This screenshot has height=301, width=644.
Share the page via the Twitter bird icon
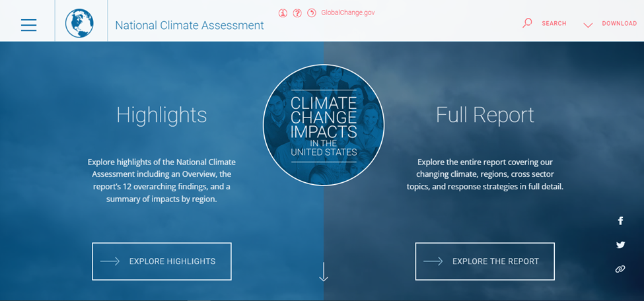(620, 245)
